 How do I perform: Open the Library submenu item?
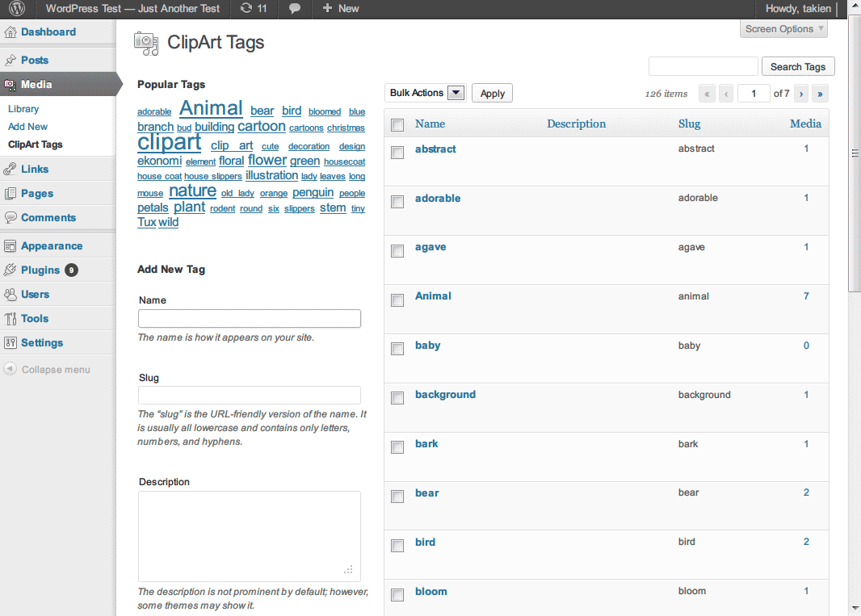click(23, 109)
